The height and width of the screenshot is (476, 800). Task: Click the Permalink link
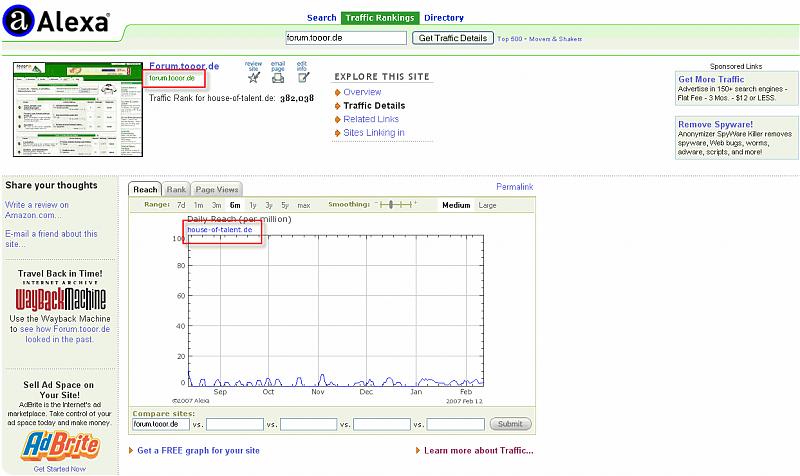point(514,187)
